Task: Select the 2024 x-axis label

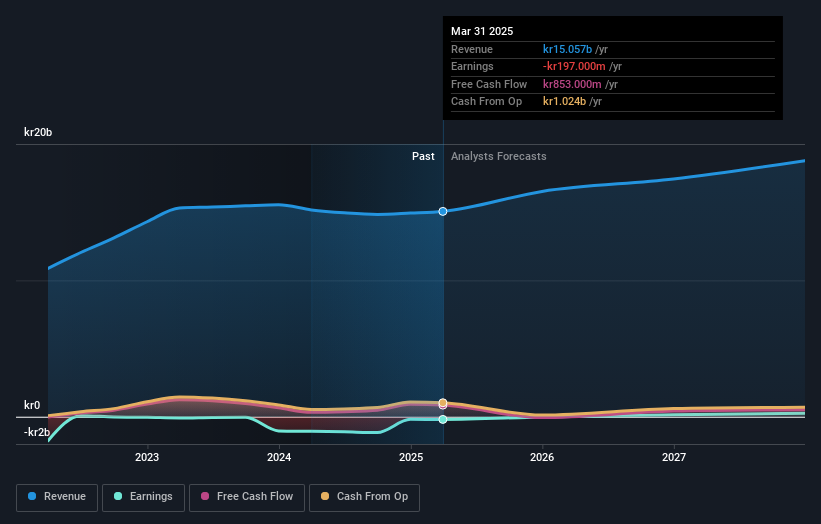Action: coord(279,458)
